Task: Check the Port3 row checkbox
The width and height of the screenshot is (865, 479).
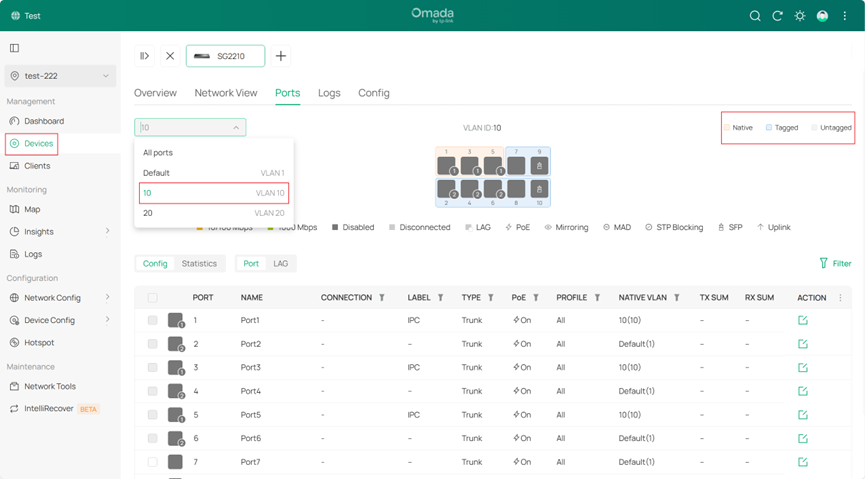Action: [152, 368]
